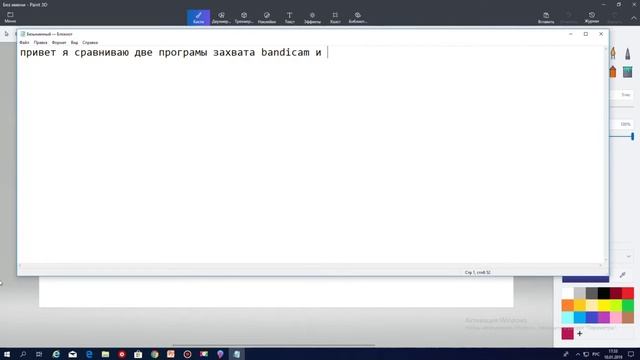
Task: Open the Windows Start menu
Action: coord(7,354)
